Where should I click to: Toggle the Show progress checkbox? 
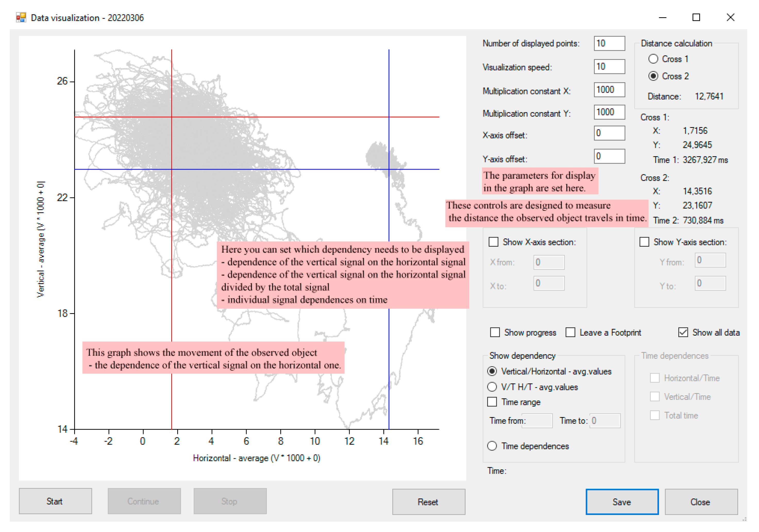pyautogui.click(x=495, y=332)
